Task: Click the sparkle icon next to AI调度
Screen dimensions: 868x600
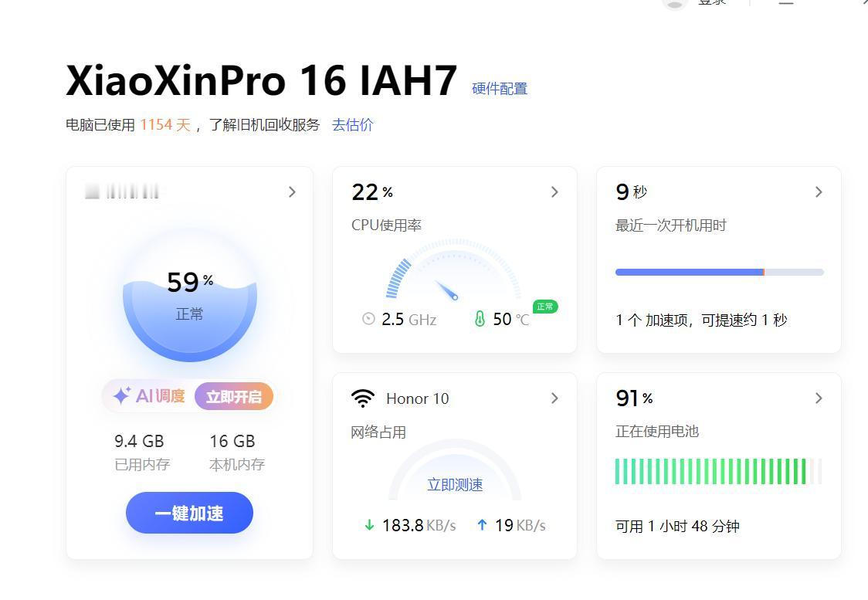Action: pos(120,395)
